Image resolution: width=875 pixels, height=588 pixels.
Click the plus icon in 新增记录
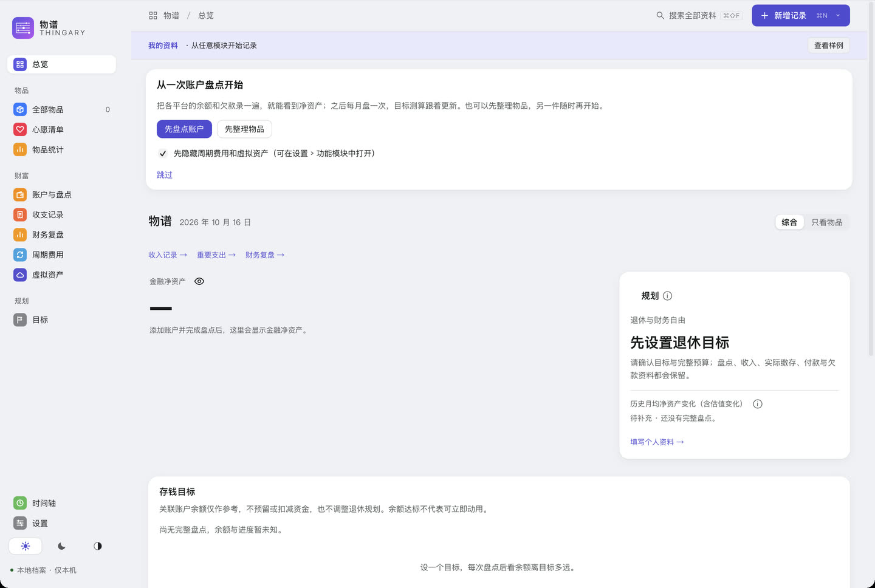[764, 16]
